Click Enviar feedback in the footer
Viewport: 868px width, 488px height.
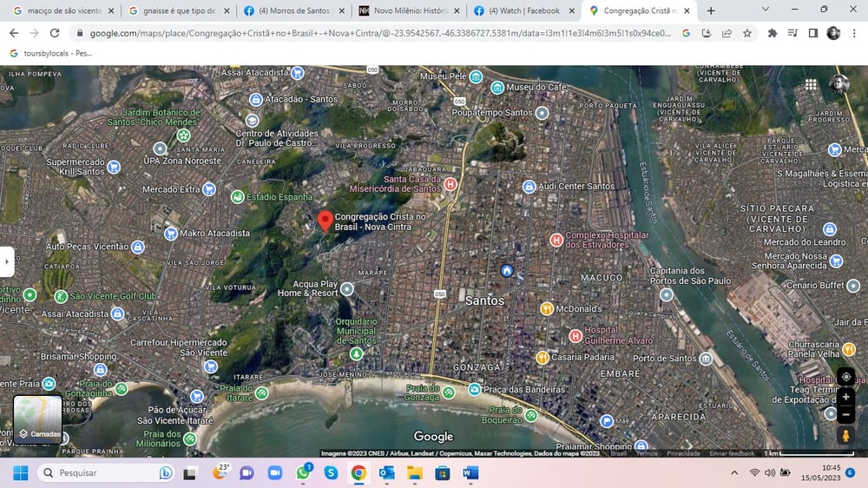[731, 453]
